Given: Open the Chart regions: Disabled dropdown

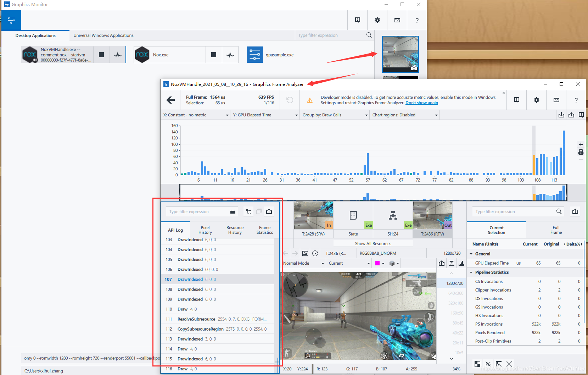Looking at the screenshot, I should (x=405, y=115).
